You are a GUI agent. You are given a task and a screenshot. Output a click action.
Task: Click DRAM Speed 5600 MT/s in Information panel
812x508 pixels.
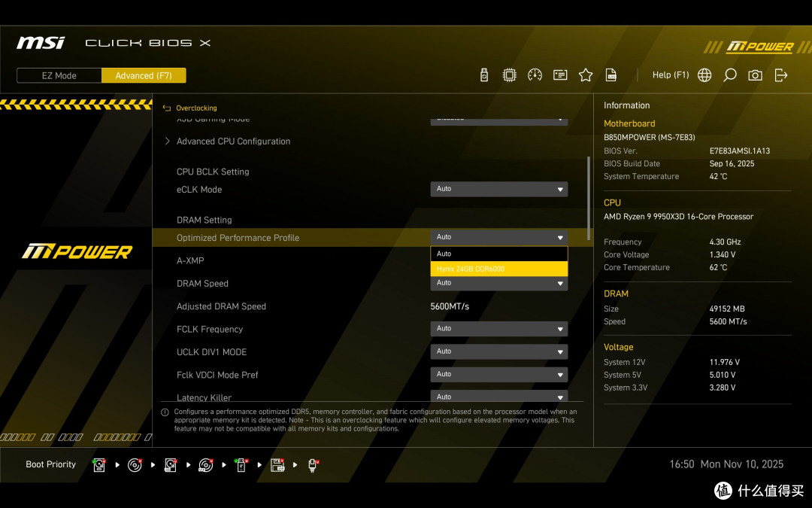[x=728, y=321]
